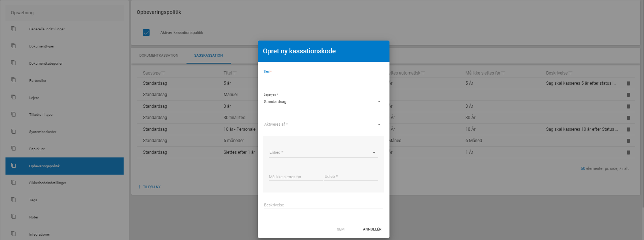Image resolution: width=644 pixels, height=240 pixels.
Task: Click 'Sag skal kasseres 10 år' description
Action: 582,129
